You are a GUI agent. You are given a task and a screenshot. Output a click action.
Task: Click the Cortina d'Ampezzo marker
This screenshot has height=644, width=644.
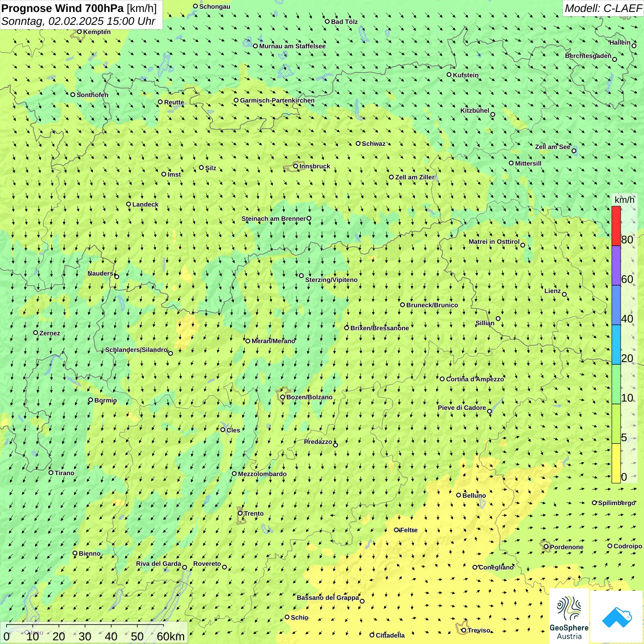442,379
